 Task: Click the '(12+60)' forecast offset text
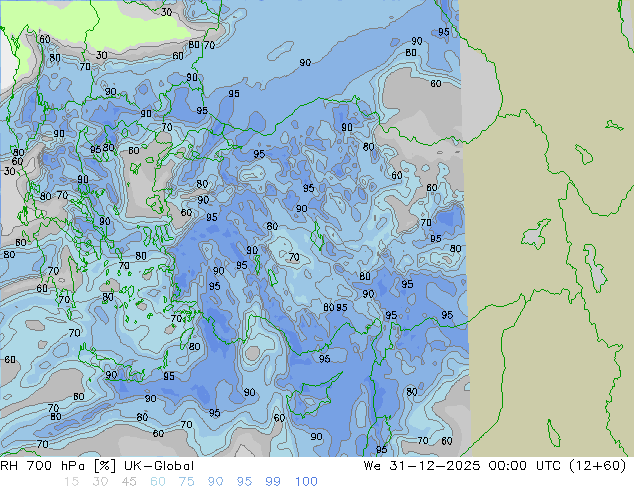(598, 466)
